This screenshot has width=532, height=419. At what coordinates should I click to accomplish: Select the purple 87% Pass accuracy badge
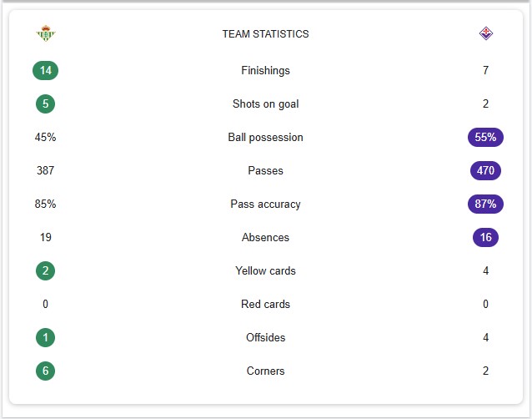point(485,204)
